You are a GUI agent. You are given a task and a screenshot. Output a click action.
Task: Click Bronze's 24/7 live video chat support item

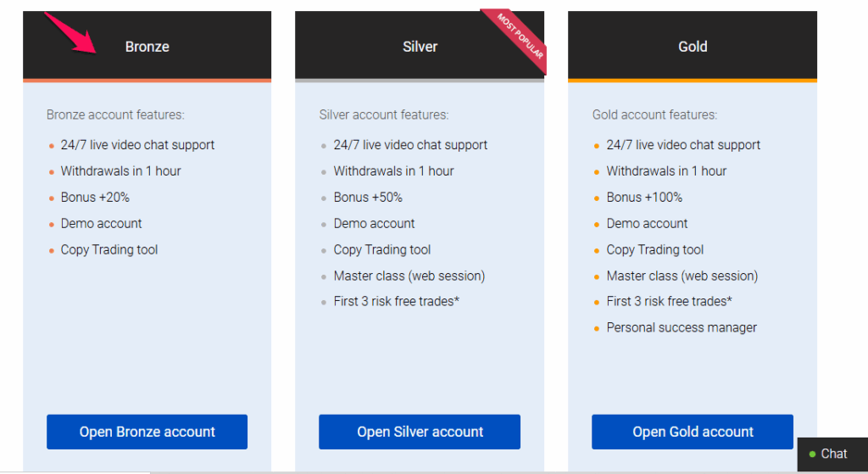coord(137,145)
